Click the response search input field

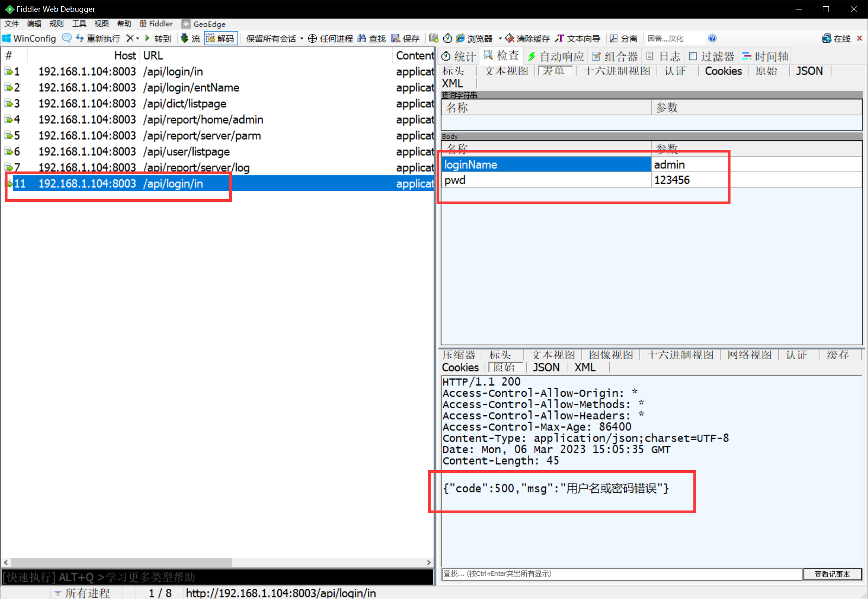[x=621, y=574]
